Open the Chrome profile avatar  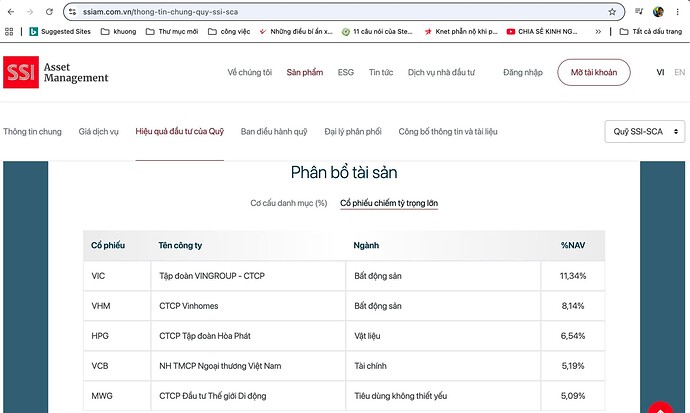tap(658, 12)
